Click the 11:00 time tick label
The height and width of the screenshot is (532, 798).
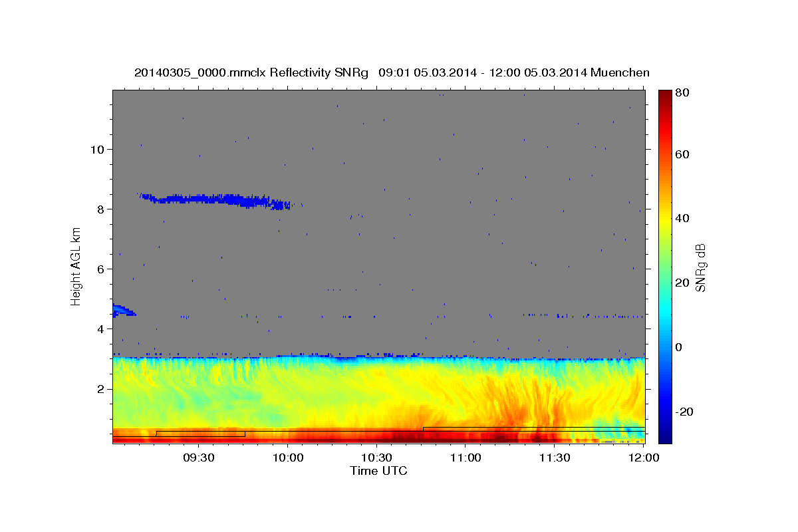[x=465, y=458]
